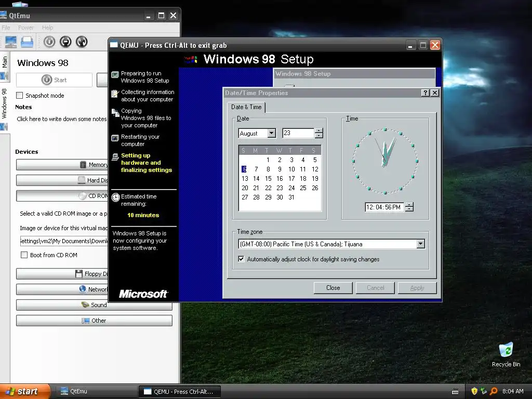Select day 27 in the calendar
532x399 pixels.
(245, 197)
